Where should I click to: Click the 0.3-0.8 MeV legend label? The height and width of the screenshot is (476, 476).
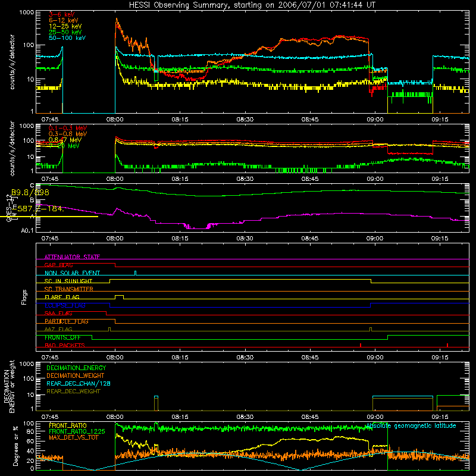[68, 134]
